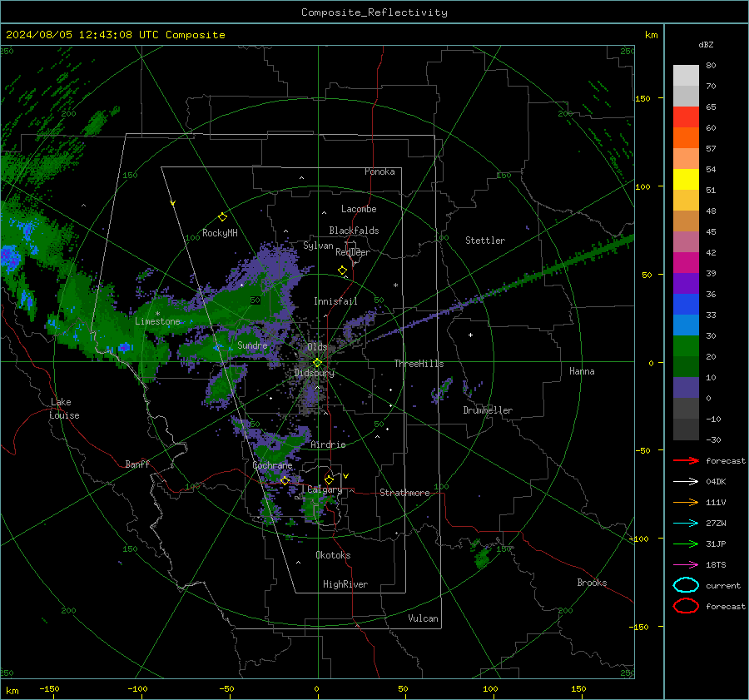This screenshot has height=700, width=749.
Task: Click the ThreeHills town label
Action: coord(419,364)
